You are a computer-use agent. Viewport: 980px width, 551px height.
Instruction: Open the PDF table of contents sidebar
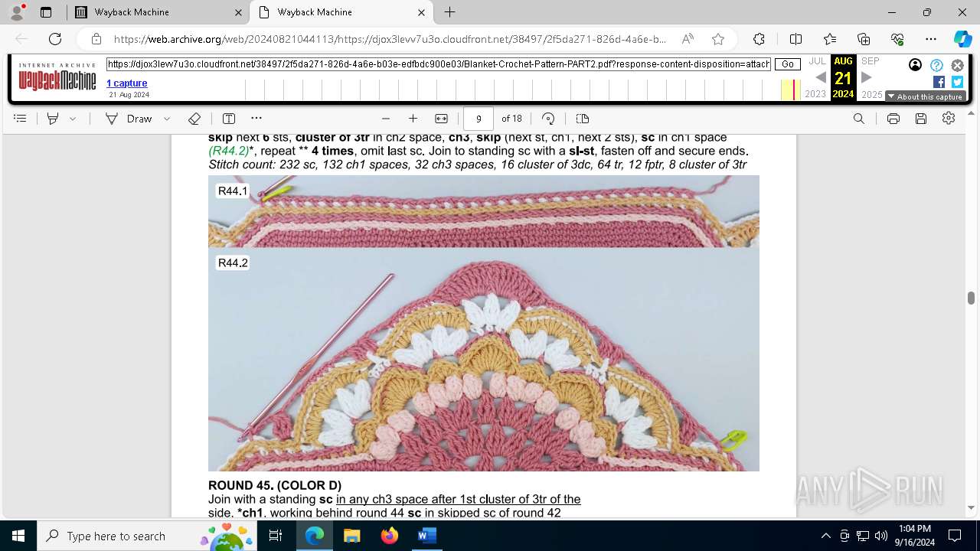pyautogui.click(x=21, y=119)
